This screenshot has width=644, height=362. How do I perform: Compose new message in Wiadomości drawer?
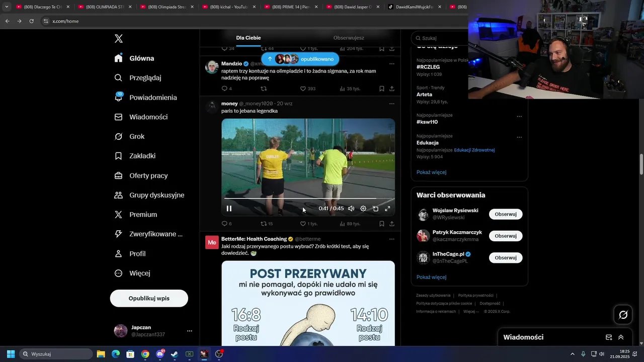609,337
